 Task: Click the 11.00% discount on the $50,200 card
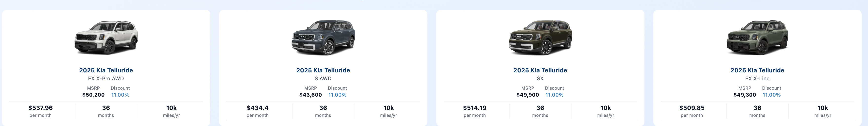coord(120,95)
